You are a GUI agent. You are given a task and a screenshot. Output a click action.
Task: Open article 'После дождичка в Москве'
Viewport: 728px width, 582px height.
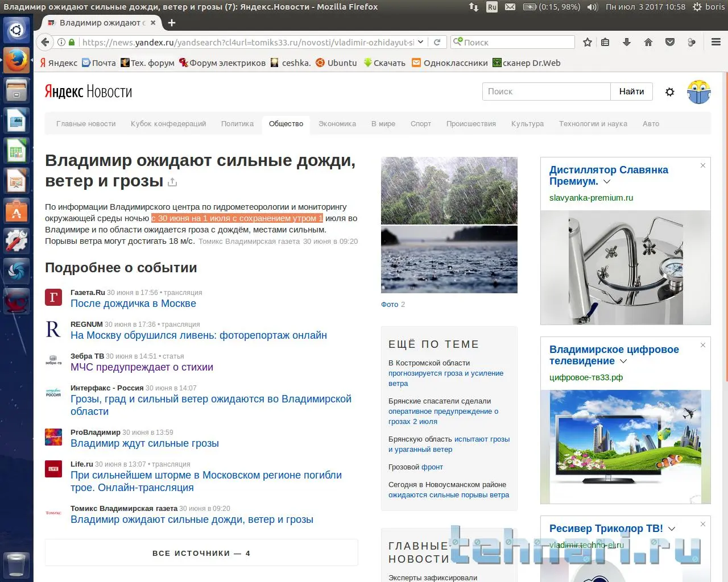(x=133, y=304)
